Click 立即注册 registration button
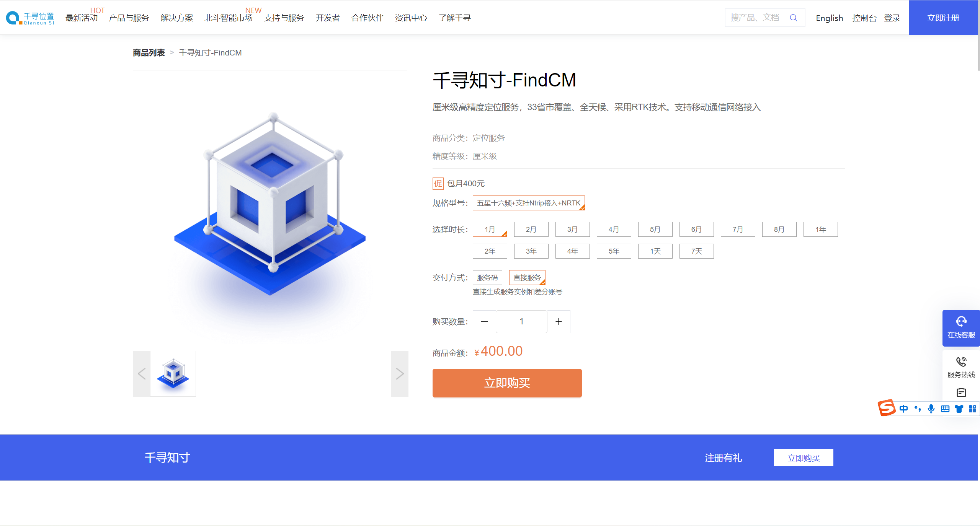The image size is (980, 526). click(x=944, y=18)
